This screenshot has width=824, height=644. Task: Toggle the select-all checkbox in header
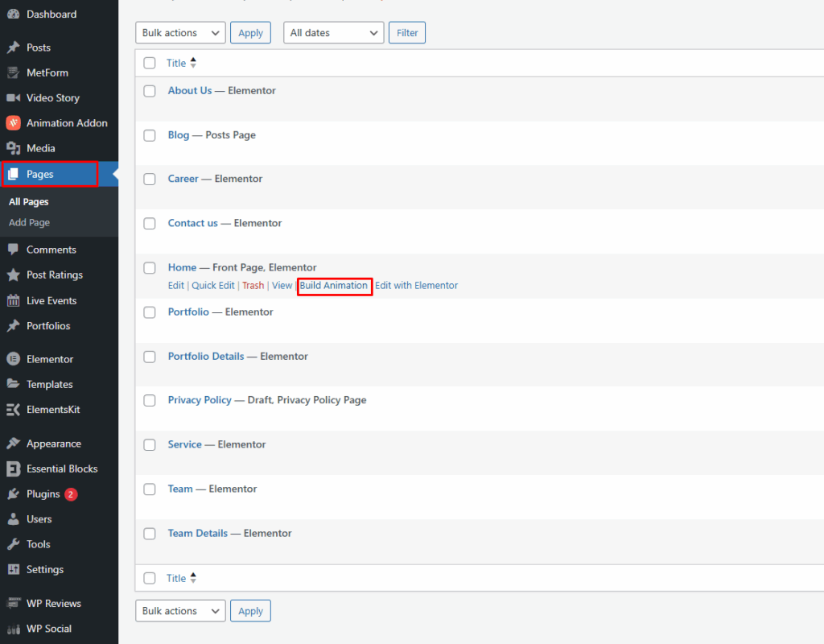[x=150, y=63]
